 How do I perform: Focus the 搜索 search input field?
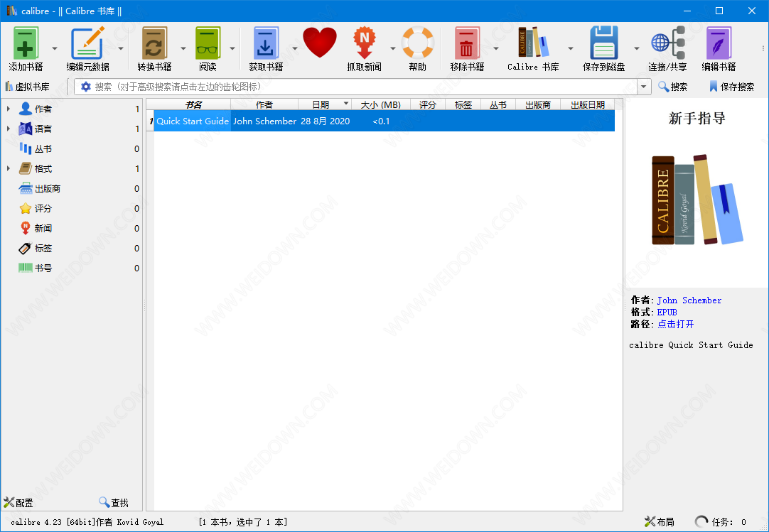[355, 87]
